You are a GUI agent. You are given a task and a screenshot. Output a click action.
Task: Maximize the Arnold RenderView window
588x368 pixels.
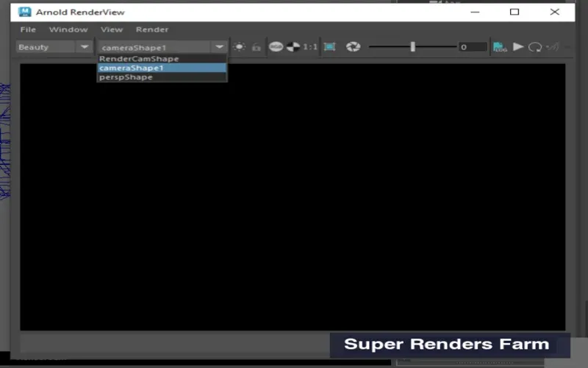[x=514, y=12]
